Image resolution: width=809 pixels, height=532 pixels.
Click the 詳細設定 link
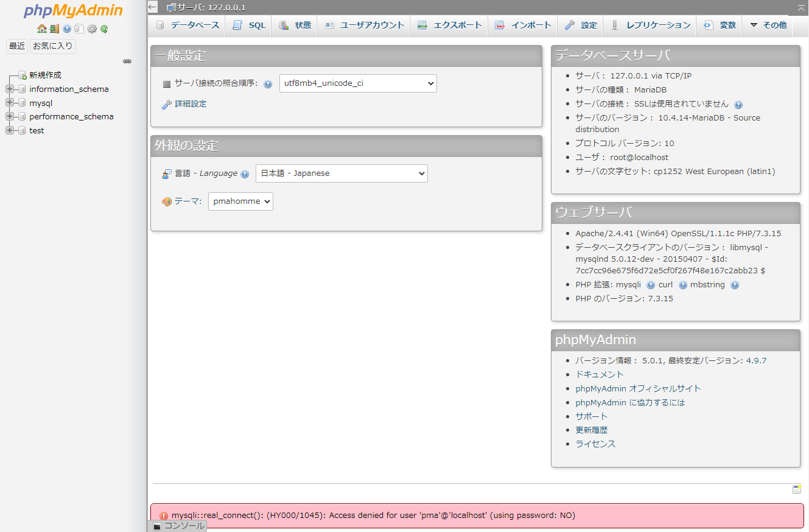point(191,104)
